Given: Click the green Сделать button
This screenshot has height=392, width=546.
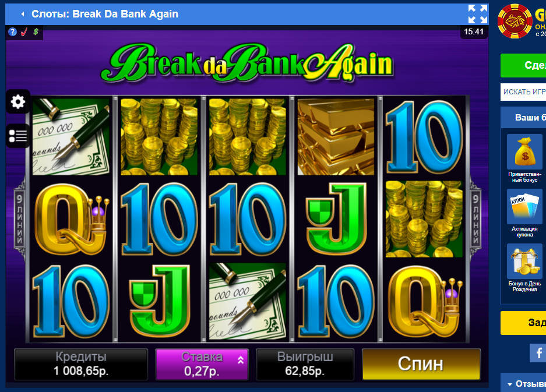Looking at the screenshot, I should [x=523, y=65].
